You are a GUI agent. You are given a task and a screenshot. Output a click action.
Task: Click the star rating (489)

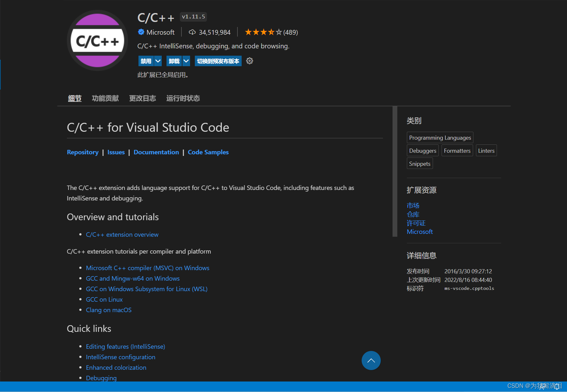(271, 32)
